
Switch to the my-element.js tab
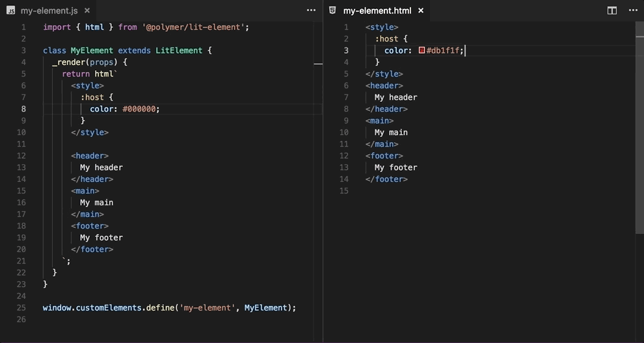click(x=49, y=10)
